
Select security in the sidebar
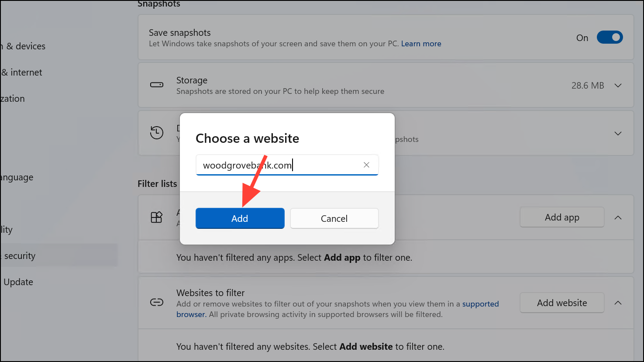pos(19,255)
